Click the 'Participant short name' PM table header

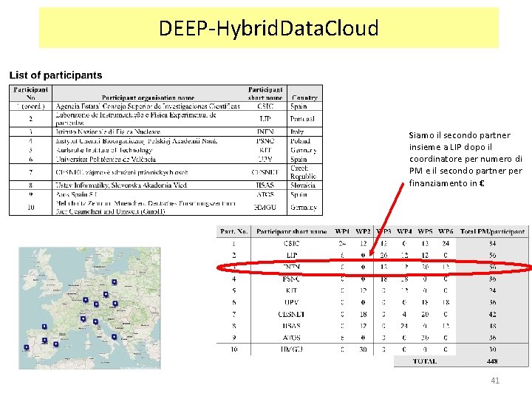[x=291, y=232]
